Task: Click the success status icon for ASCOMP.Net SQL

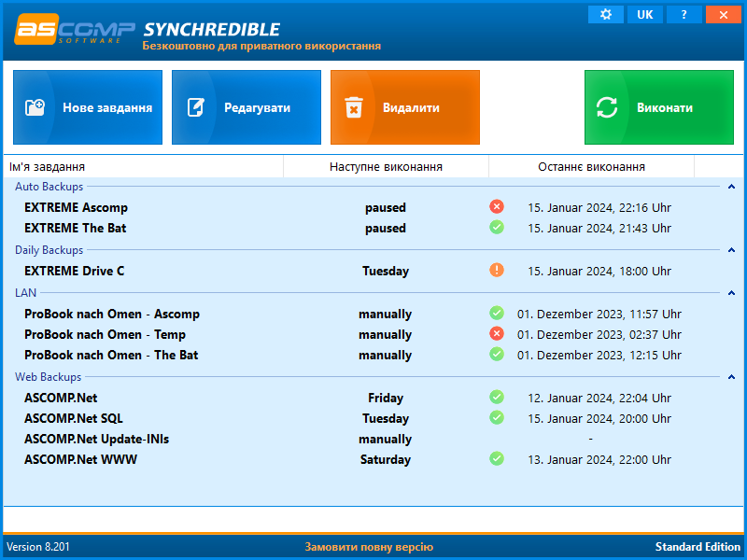Action: 497,417
